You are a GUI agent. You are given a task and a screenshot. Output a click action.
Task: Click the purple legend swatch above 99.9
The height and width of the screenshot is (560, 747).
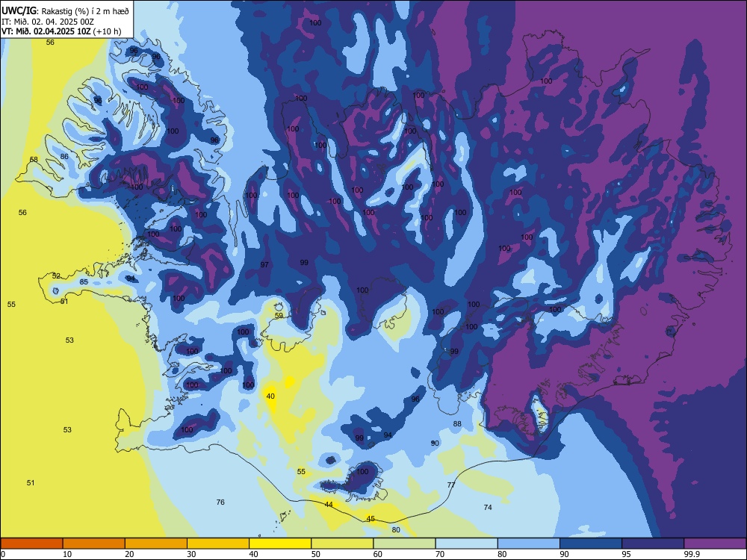point(715,544)
